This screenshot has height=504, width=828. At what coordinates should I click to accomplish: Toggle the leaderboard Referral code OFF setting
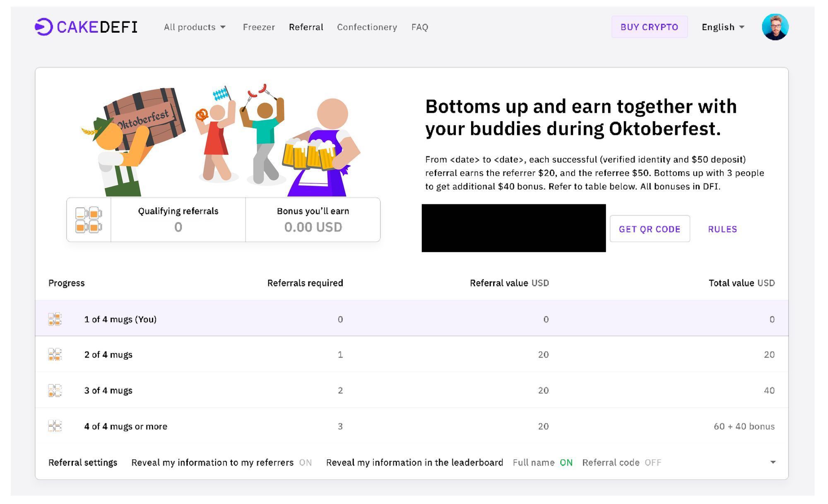click(652, 463)
